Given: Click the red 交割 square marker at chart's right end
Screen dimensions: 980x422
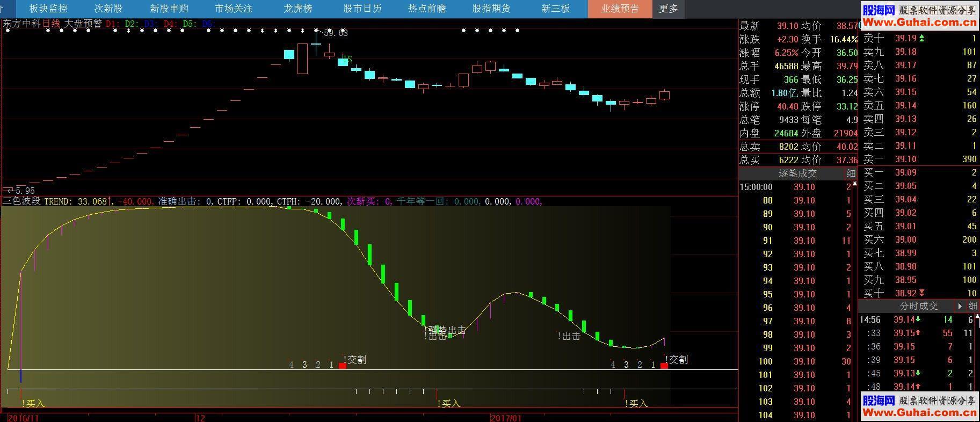Looking at the screenshot, I should tap(664, 366).
